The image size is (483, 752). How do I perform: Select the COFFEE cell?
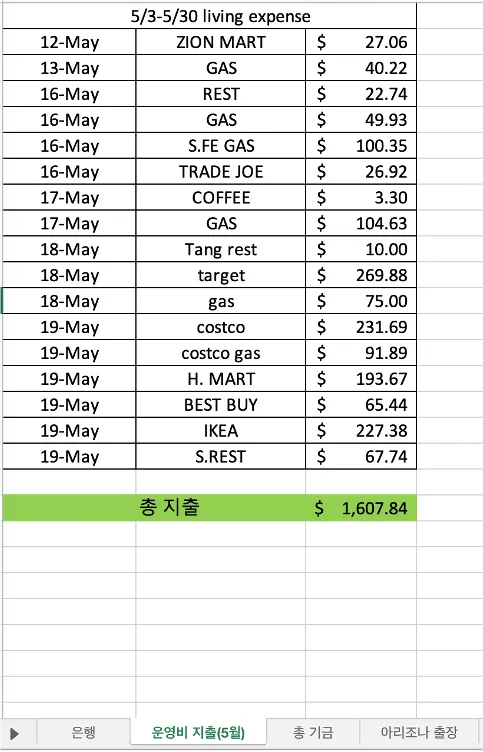pyautogui.click(x=221, y=198)
